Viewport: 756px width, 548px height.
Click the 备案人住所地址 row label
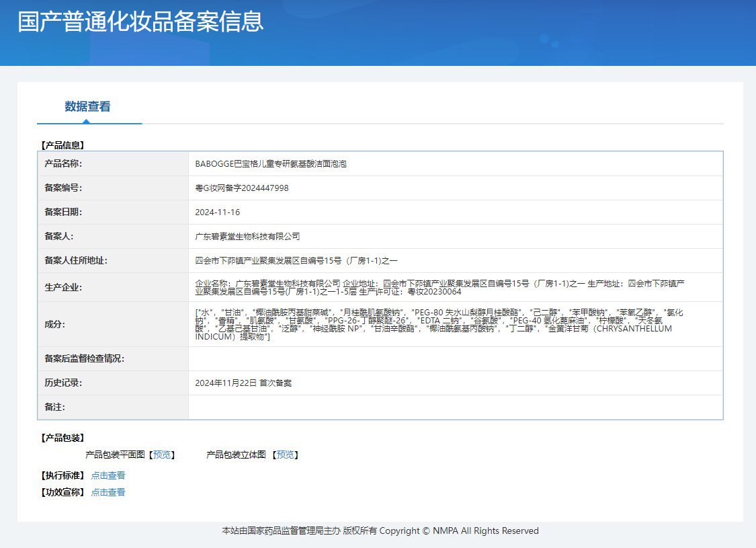pos(76,260)
